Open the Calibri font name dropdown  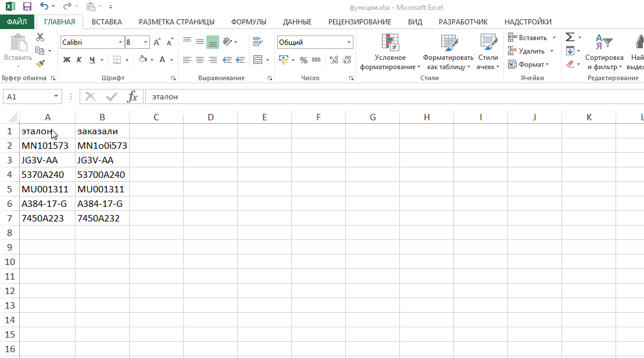(120, 42)
